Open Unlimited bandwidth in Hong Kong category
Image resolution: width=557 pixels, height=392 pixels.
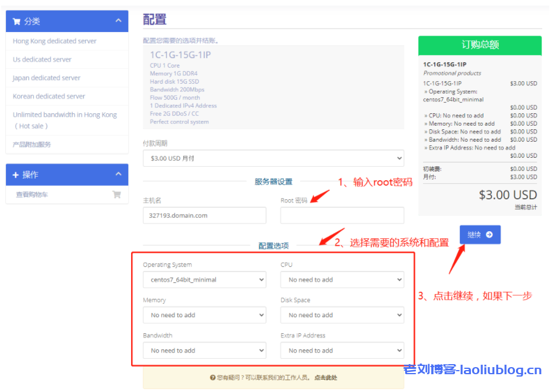65,115
